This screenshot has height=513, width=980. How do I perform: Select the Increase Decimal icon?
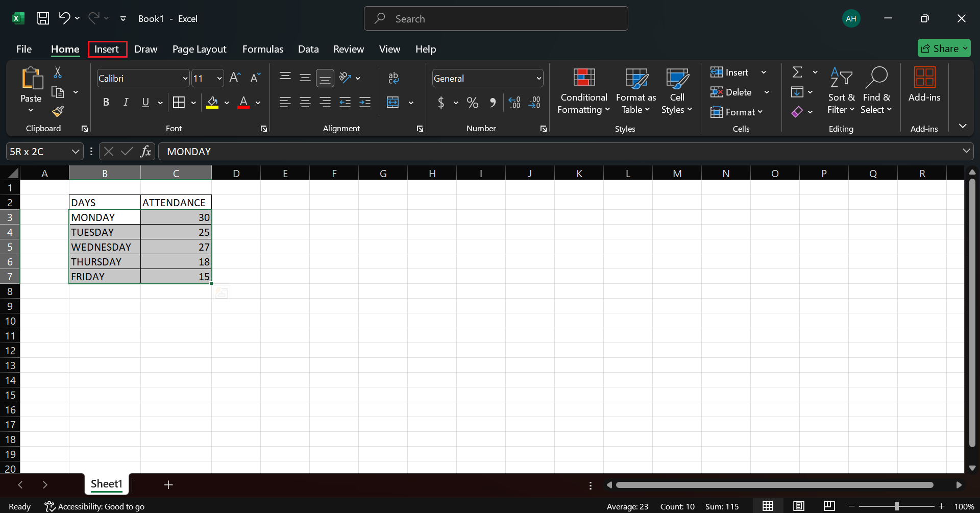pyautogui.click(x=514, y=102)
